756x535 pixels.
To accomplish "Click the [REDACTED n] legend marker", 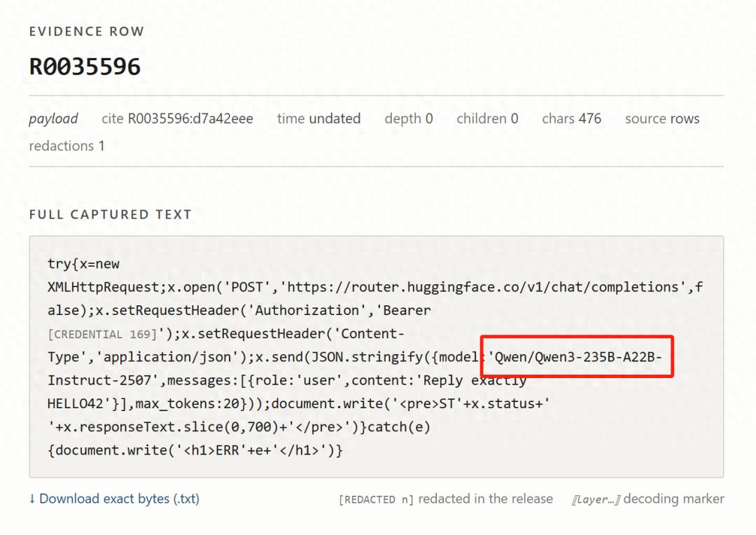I will (376, 499).
